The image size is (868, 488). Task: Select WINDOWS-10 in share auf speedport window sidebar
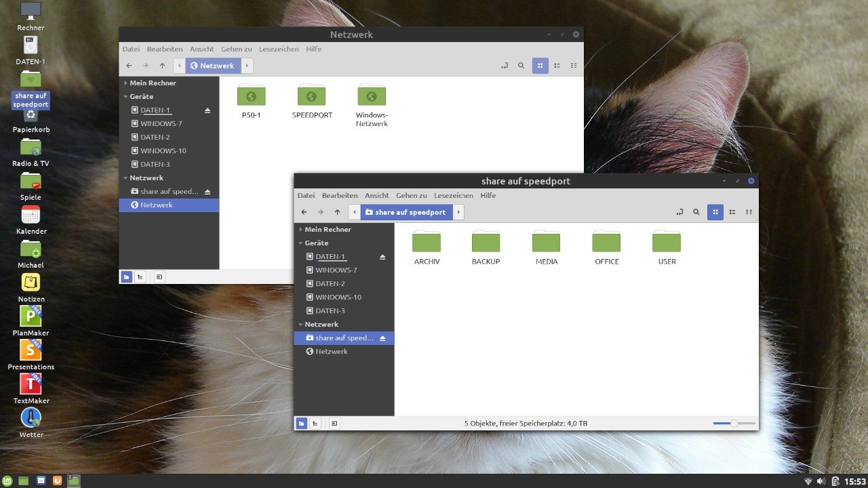(344, 297)
